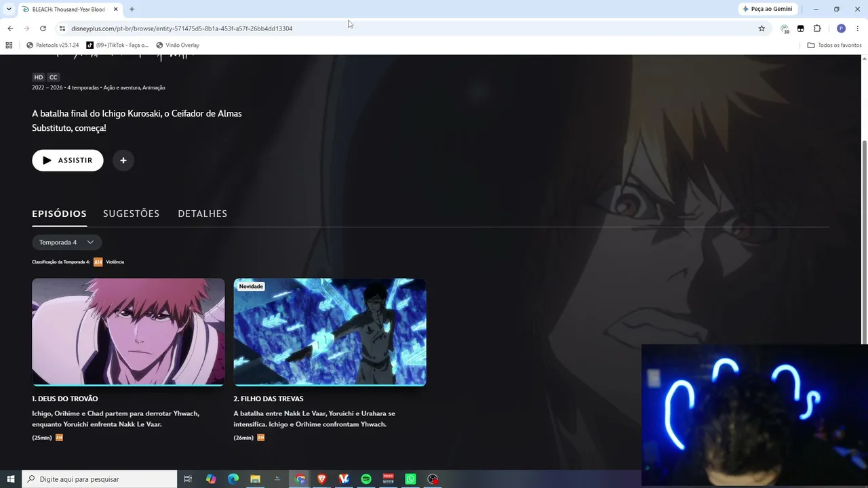
Task: Open the Chrome three-dot menu
Action: [x=857, y=28]
